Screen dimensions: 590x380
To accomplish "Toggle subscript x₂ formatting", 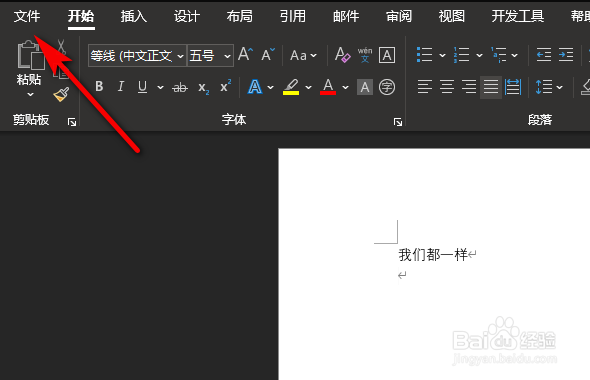I will point(203,88).
